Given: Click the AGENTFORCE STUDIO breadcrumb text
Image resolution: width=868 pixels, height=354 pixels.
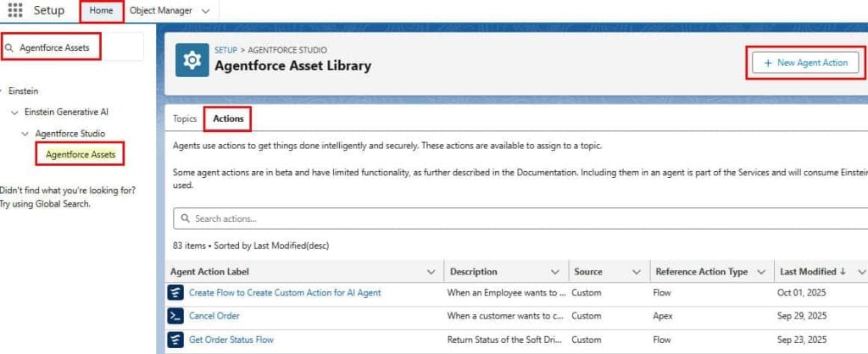Looking at the screenshot, I should pos(287,50).
